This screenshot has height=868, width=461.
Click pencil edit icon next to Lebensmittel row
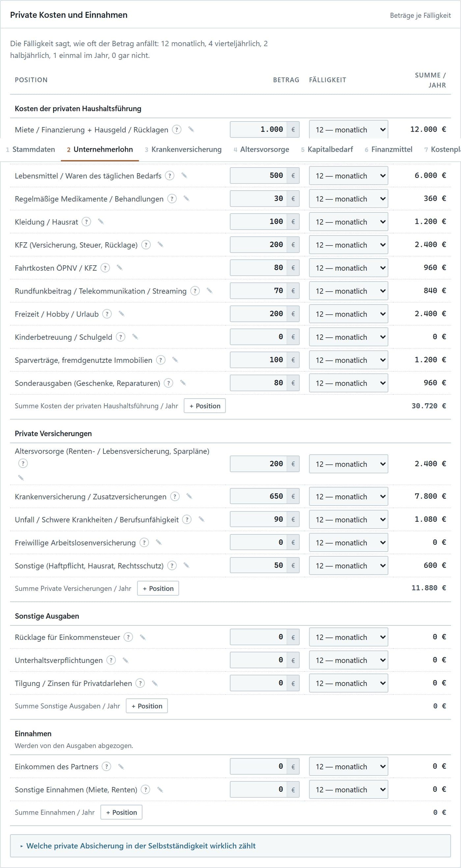pyautogui.click(x=184, y=175)
